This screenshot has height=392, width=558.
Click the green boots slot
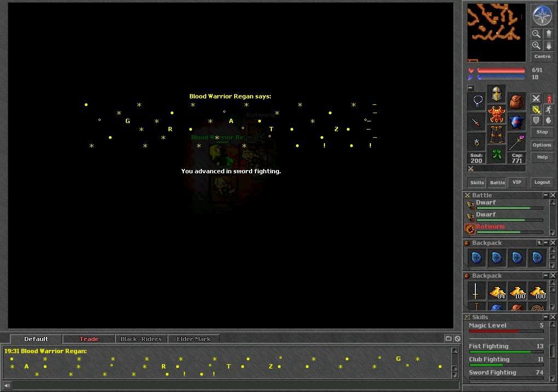(496, 155)
